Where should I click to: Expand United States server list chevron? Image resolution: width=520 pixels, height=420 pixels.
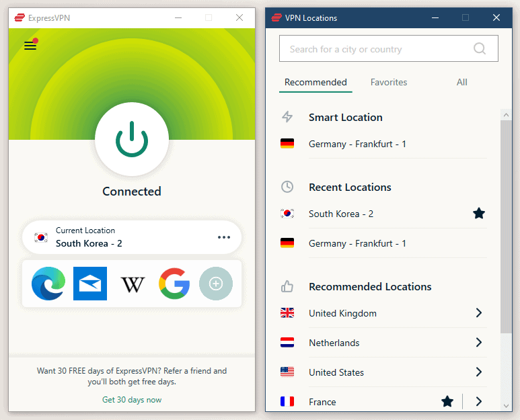(x=478, y=372)
